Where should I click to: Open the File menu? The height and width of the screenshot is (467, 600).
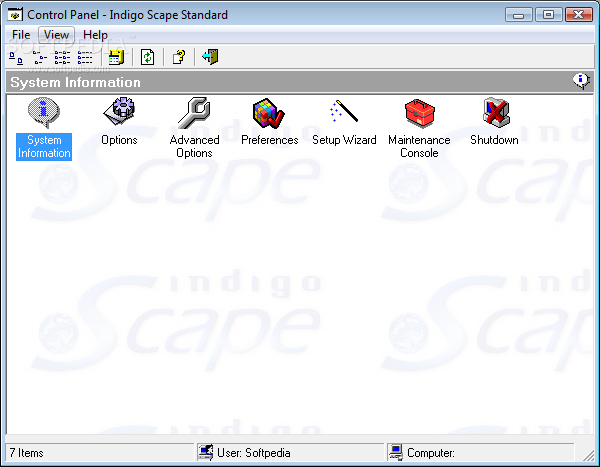[x=21, y=35]
